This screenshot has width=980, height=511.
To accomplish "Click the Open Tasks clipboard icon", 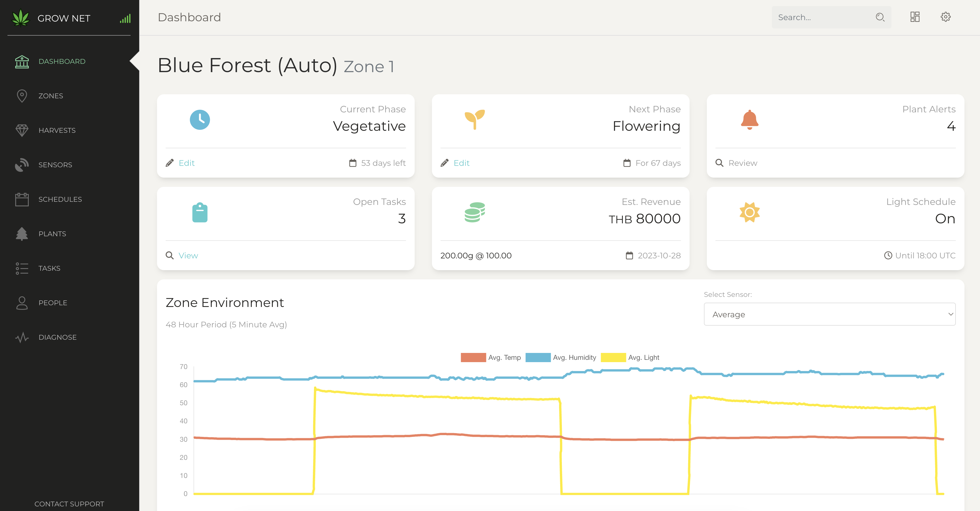I will 200,213.
